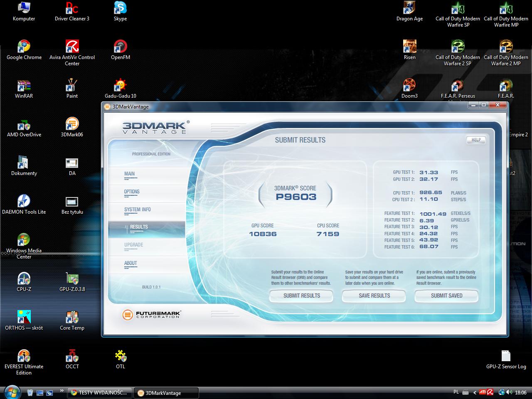Click the CPU TEST 1 value 926.65
This screenshot has width=532, height=399.
(x=431, y=193)
